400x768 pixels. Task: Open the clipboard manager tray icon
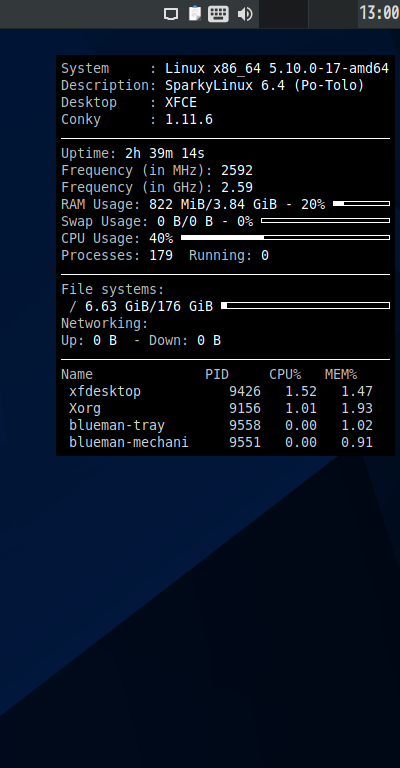coord(195,13)
